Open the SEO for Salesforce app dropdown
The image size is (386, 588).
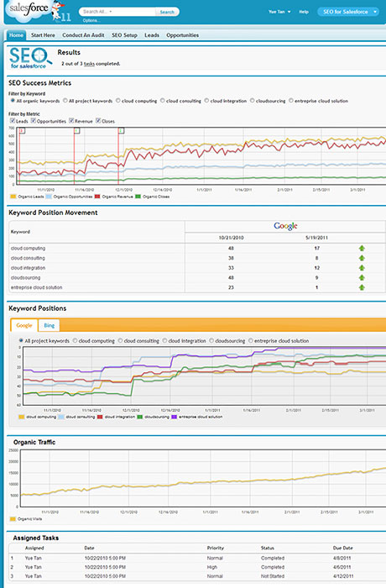coord(348,12)
